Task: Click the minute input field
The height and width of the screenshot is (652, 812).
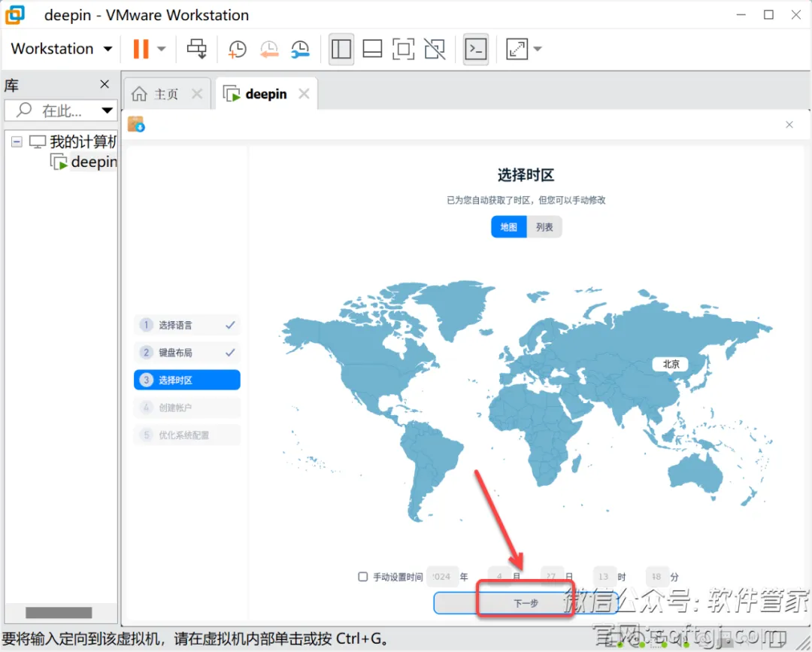Action: click(x=656, y=576)
